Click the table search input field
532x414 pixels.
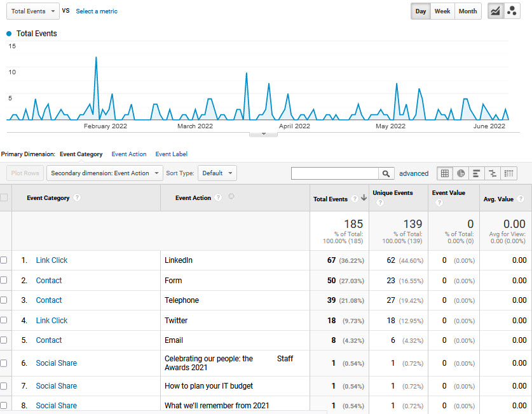pos(334,173)
